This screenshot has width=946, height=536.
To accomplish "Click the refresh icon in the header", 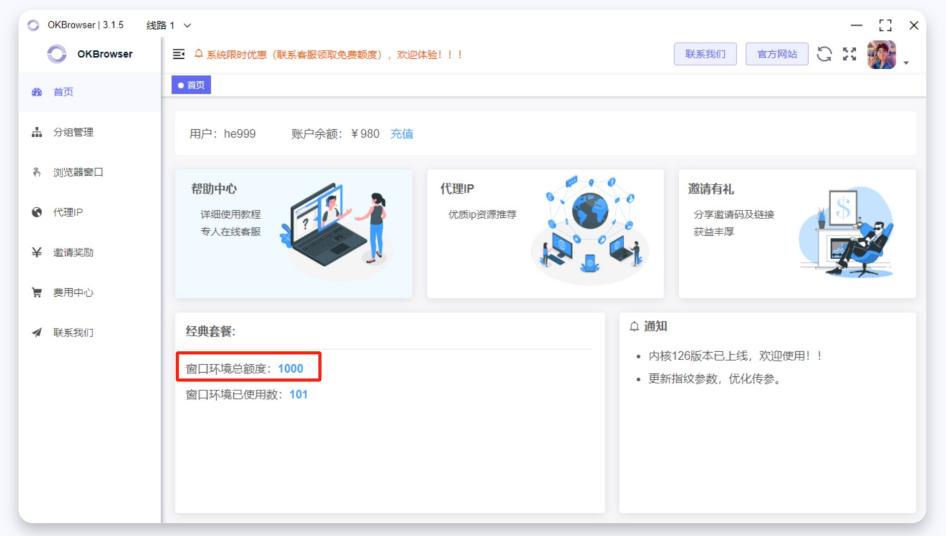I will point(824,54).
